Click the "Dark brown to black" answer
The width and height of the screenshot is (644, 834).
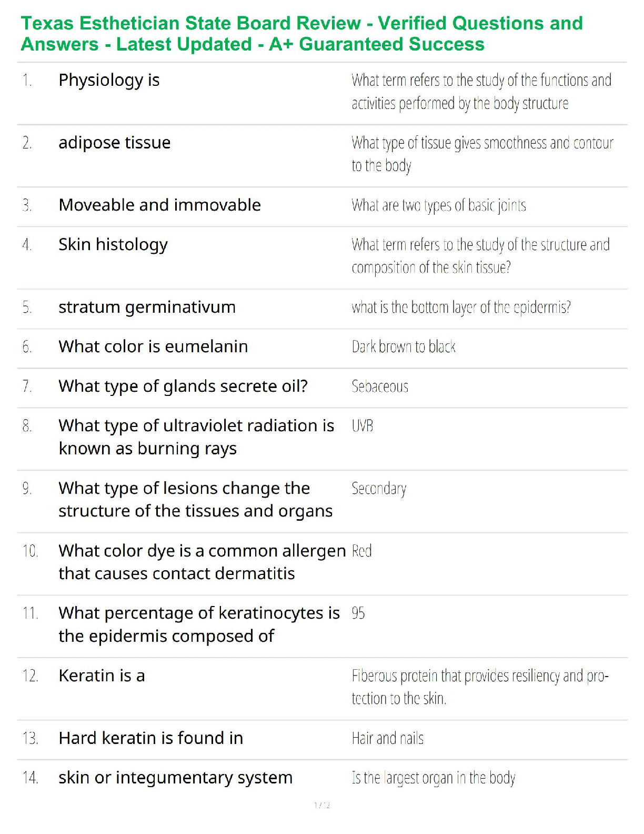(x=404, y=346)
